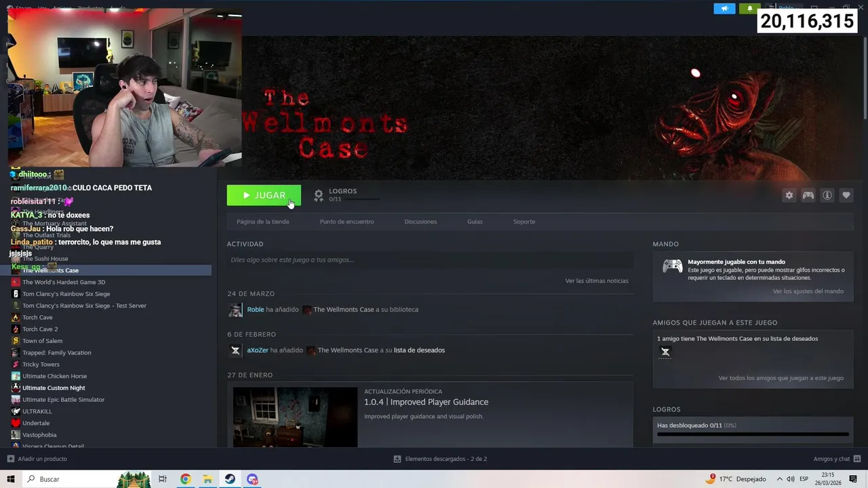Open Windows notification center icon
This screenshot has width=868, height=488.
853,479
